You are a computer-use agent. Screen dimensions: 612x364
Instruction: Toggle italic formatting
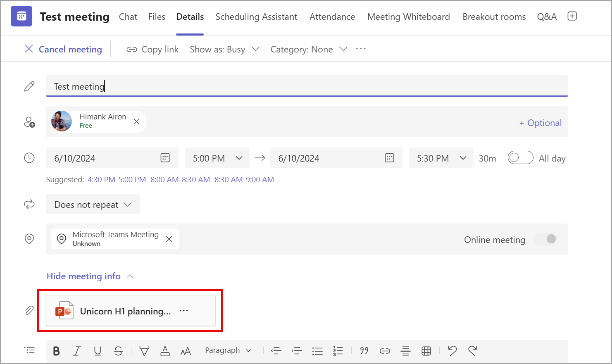click(77, 351)
